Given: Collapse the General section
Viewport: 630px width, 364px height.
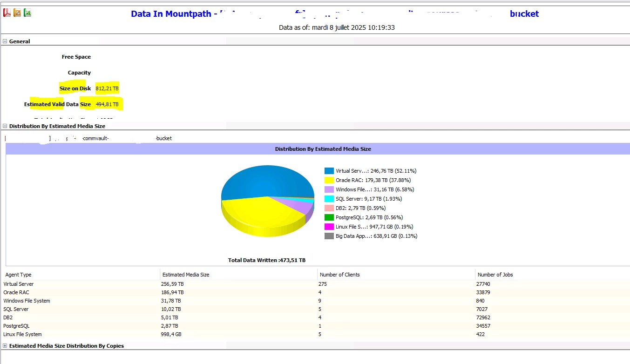Looking at the screenshot, I should 5,41.
